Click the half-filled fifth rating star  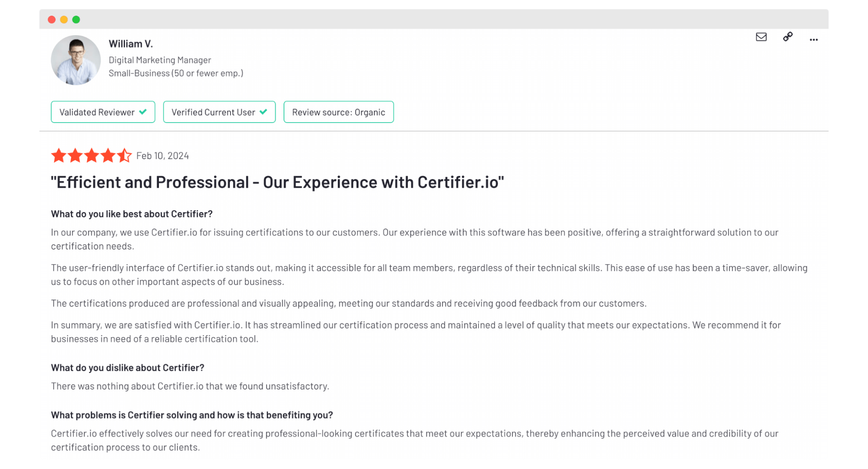124,155
